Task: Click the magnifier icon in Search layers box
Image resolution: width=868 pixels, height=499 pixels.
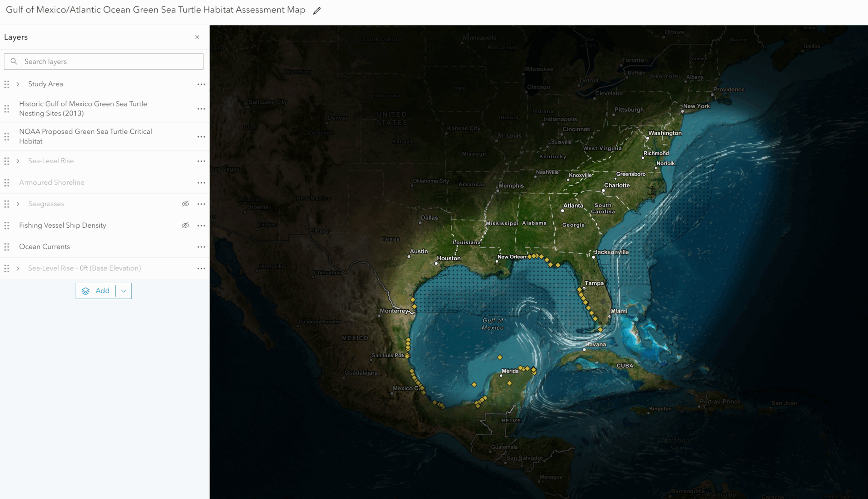Action: click(14, 61)
